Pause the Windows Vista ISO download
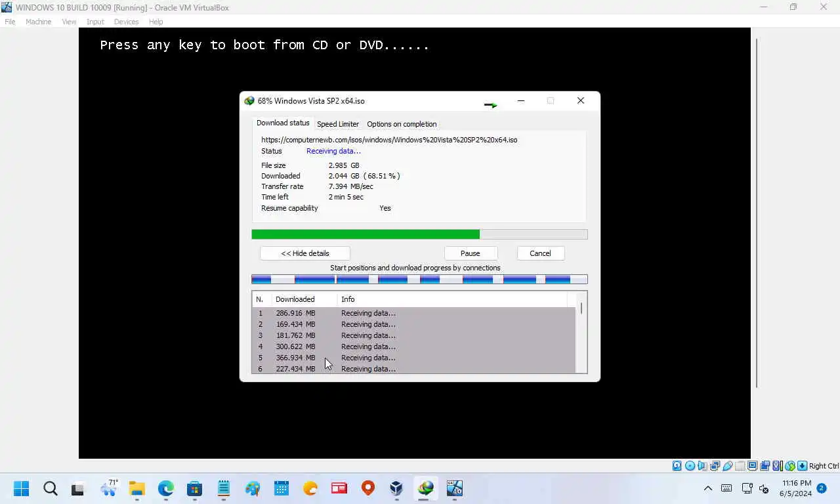Screen dimensions: 840x504 pyautogui.click(x=470, y=253)
